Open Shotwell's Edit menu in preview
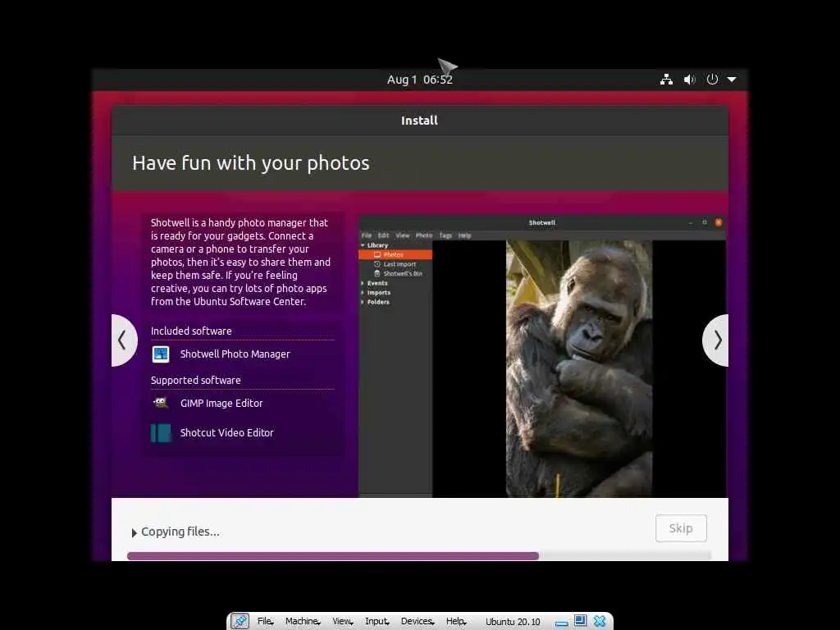 pyautogui.click(x=384, y=235)
